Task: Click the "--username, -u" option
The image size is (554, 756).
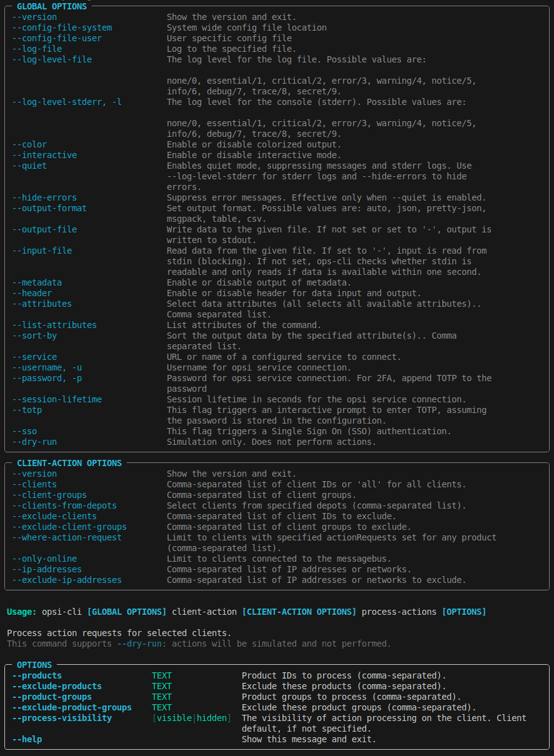Action: (x=47, y=367)
